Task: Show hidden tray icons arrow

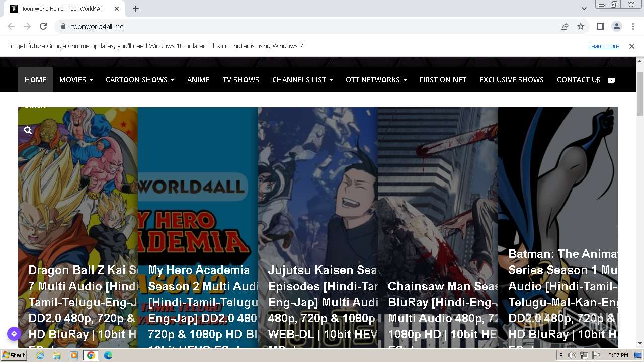Action: pyautogui.click(x=562, y=355)
